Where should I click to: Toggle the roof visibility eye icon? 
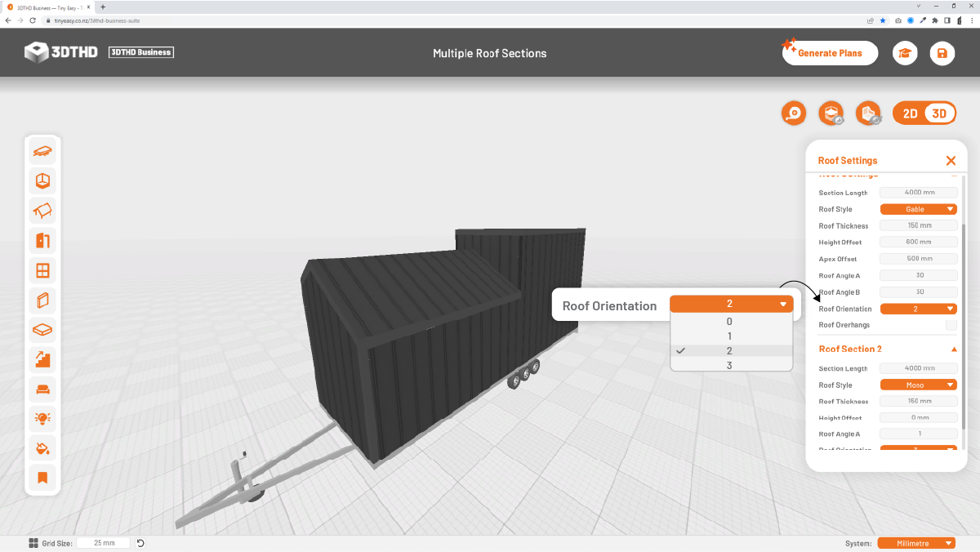coord(831,114)
